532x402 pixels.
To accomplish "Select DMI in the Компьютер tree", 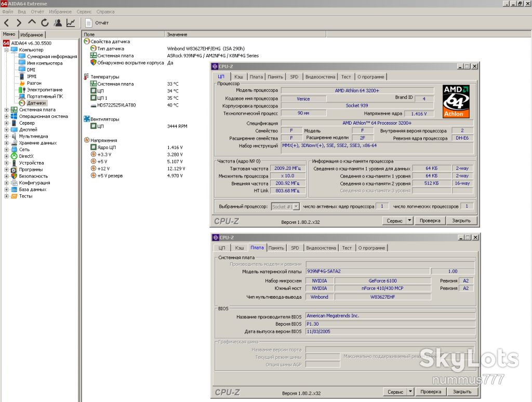I will [31, 70].
